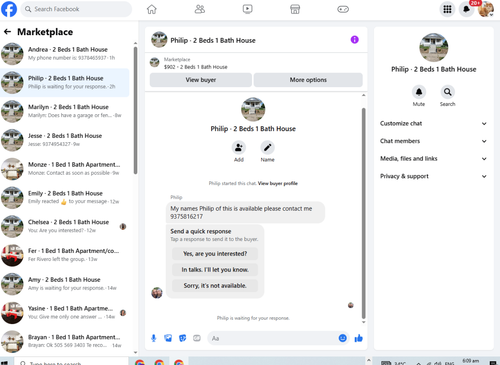Show hidden system tray icons arrow

(419, 363)
